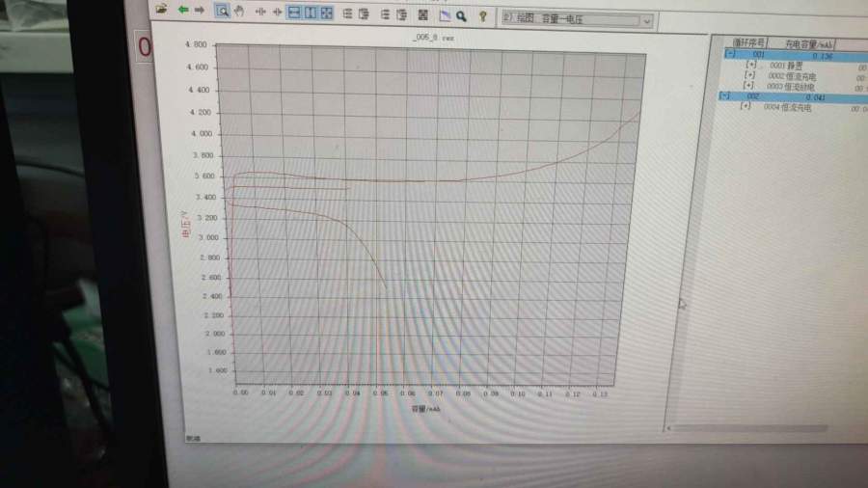Screen dimensions: 868x488
Task: Select the zoom-box magnifier tool
Action: point(222,11)
